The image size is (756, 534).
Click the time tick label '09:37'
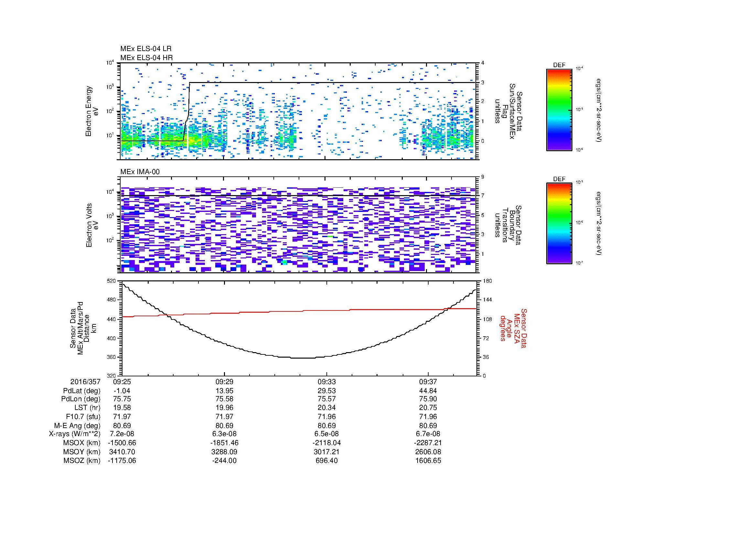point(428,382)
